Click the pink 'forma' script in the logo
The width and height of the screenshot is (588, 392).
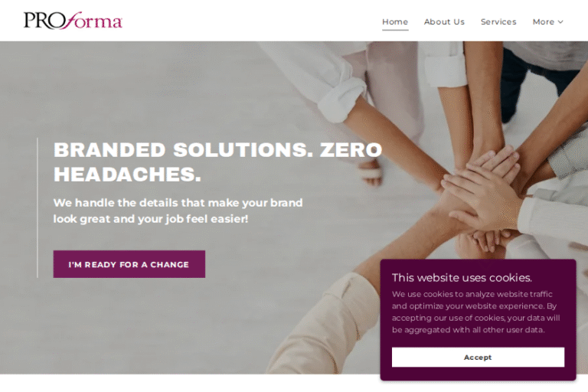[92, 21]
